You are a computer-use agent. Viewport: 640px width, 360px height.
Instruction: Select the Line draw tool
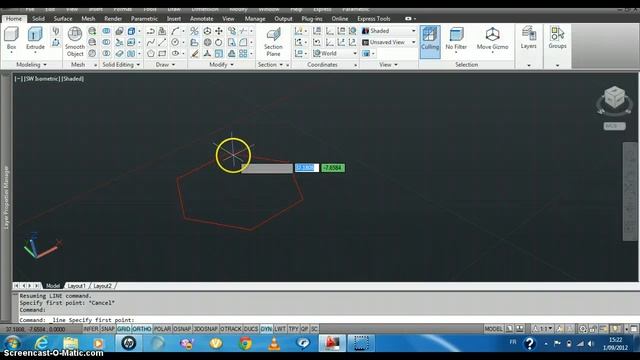(x=162, y=42)
